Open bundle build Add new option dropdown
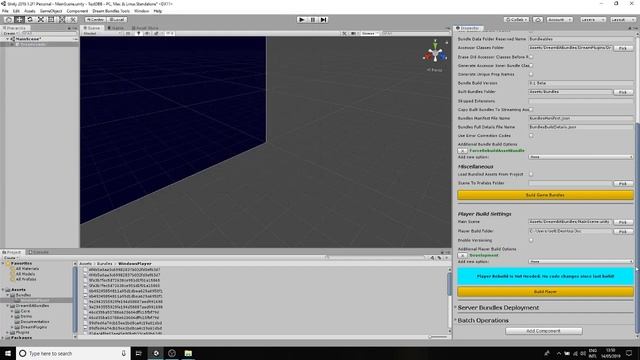640x360 pixels. [x=581, y=157]
